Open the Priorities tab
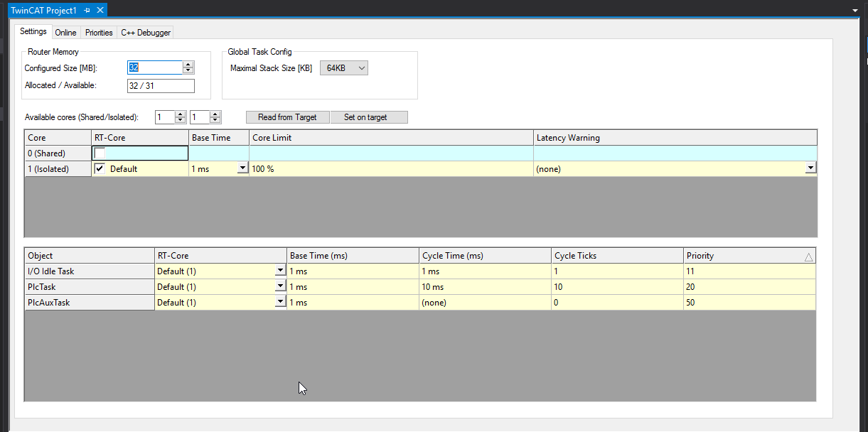Viewport: 868px width, 432px height. [x=99, y=33]
